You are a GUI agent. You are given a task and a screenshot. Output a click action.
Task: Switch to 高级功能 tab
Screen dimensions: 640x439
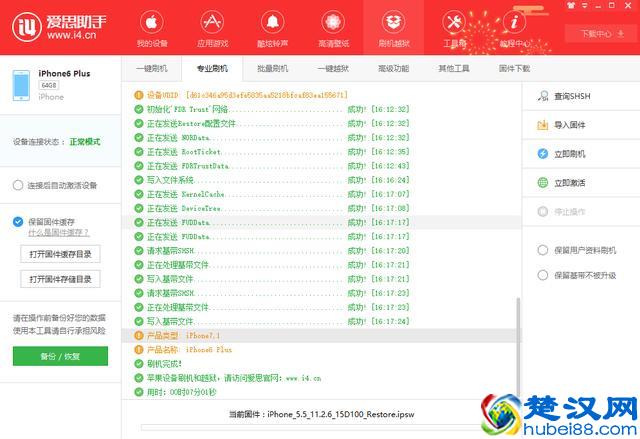coord(393,68)
